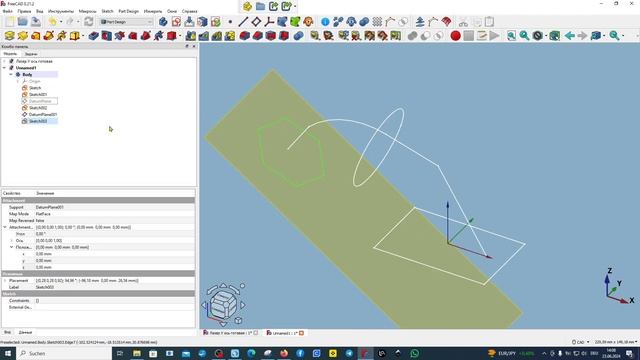Open the Правка menu
This screenshot has width=640, height=360.
[24, 11]
